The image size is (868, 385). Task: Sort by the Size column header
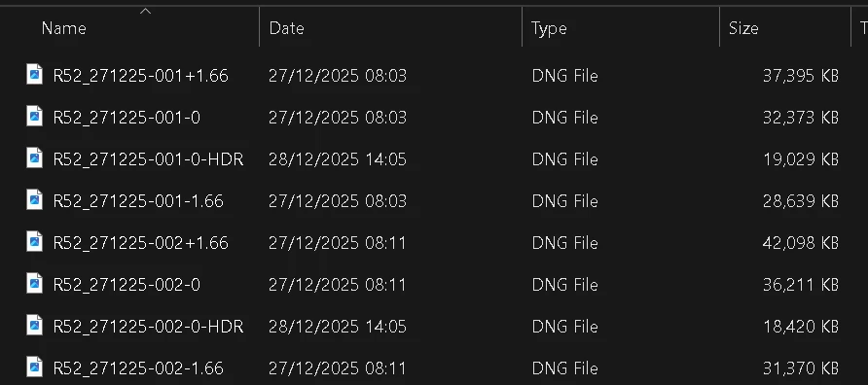point(742,28)
